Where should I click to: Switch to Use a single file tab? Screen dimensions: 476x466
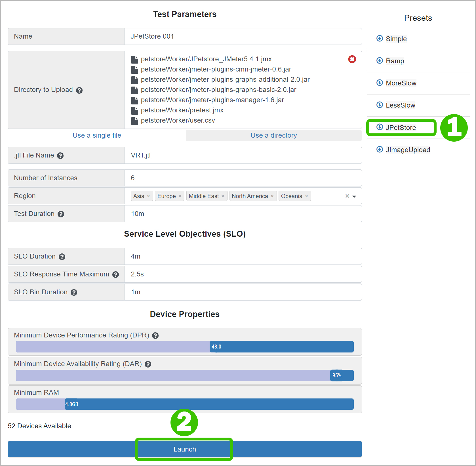97,135
